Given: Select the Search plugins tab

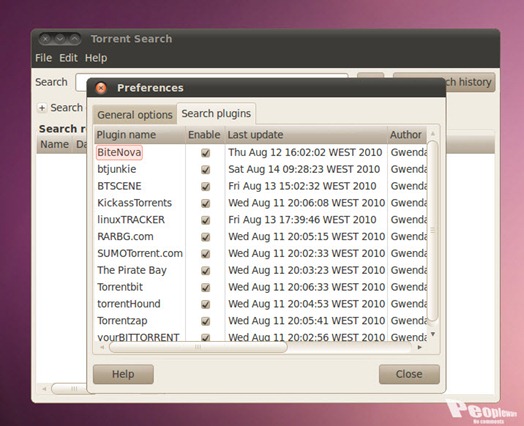Looking at the screenshot, I should [216, 114].
